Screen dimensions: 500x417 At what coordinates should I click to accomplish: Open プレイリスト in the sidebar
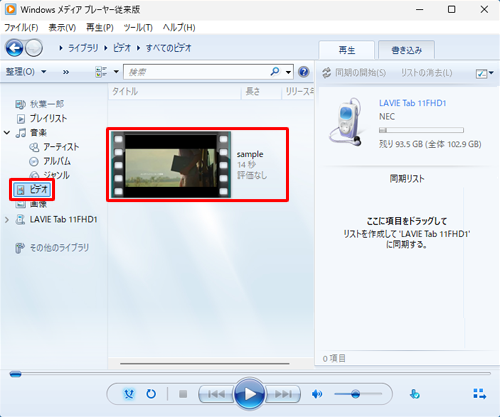point(42,118)
